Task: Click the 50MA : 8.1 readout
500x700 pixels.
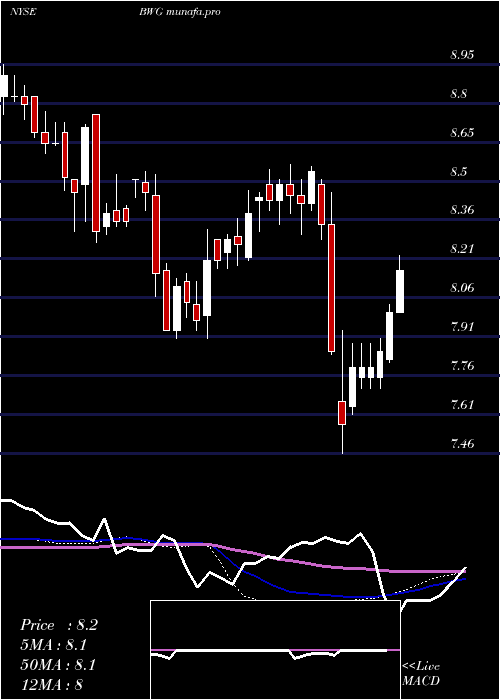Action: (59, 664)
